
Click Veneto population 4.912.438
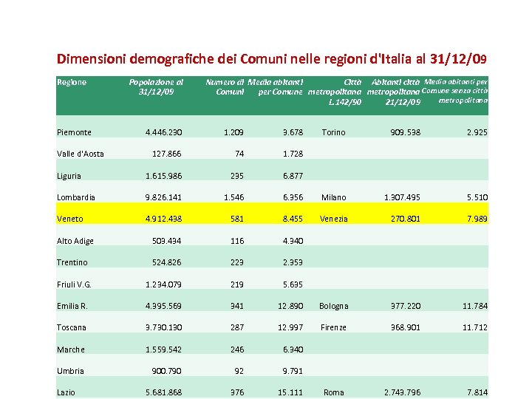(163, 219)
